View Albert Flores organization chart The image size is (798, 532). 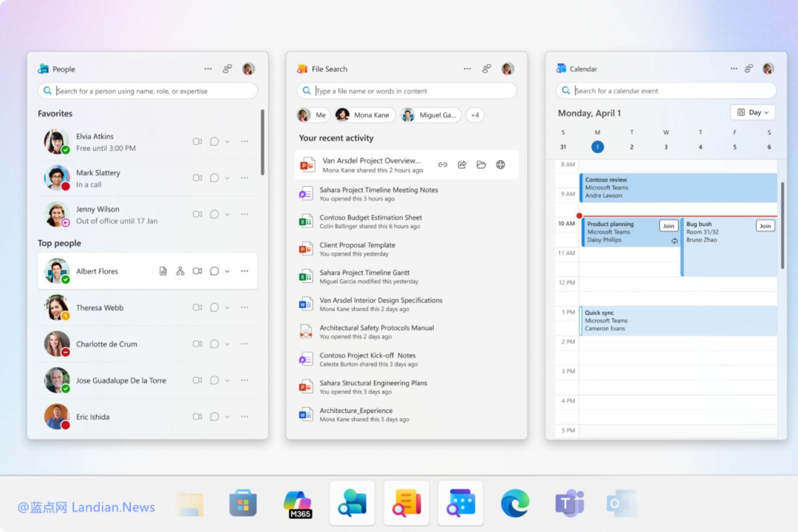click(180, 271)
